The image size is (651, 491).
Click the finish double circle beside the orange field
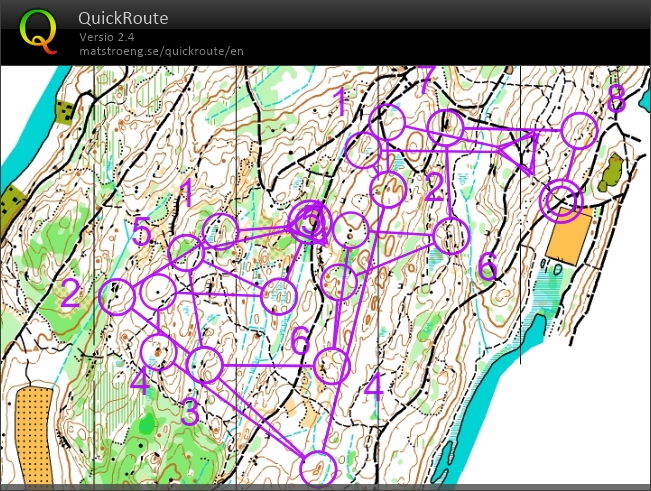561,200
